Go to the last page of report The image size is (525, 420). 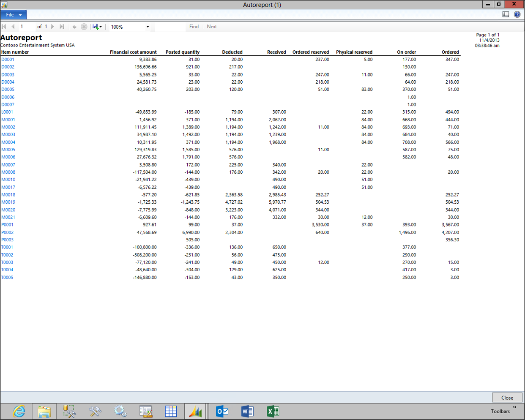(62, 27)
